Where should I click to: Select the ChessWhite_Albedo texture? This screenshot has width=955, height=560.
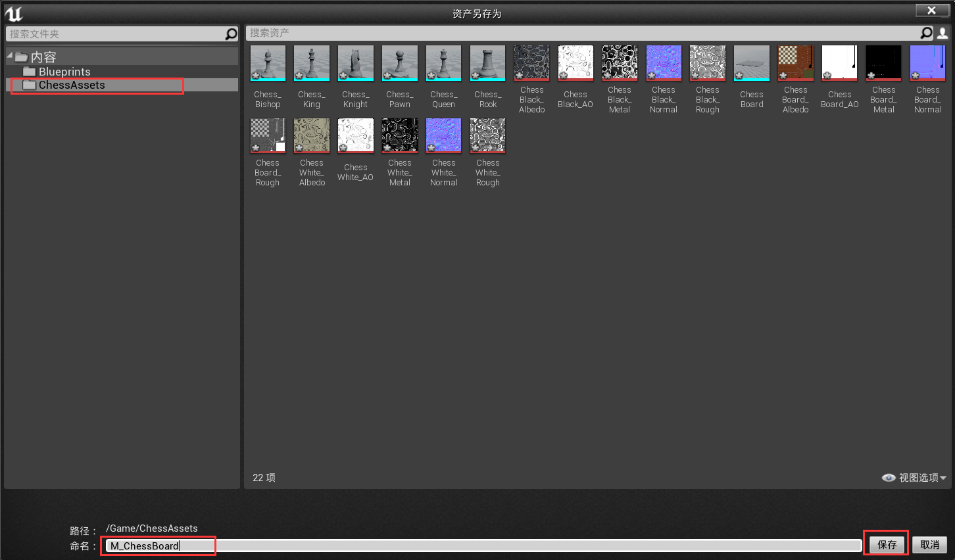click(312, 136)
